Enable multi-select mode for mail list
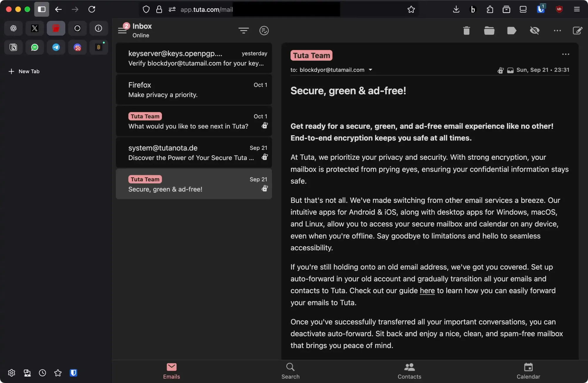The height and width of the screenshot is (383, 588). pos(264,31)
